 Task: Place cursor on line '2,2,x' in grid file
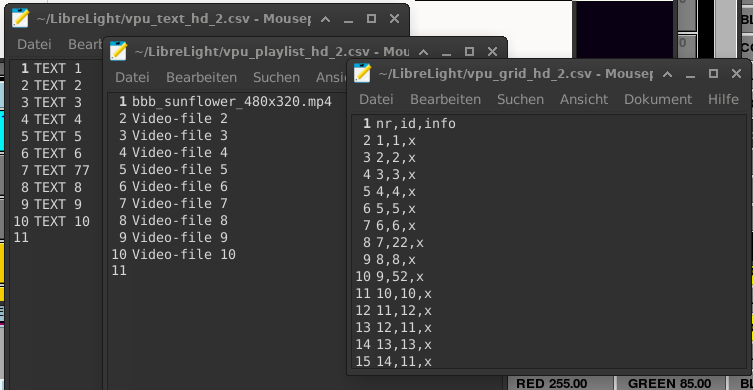[x=396, y=158]
